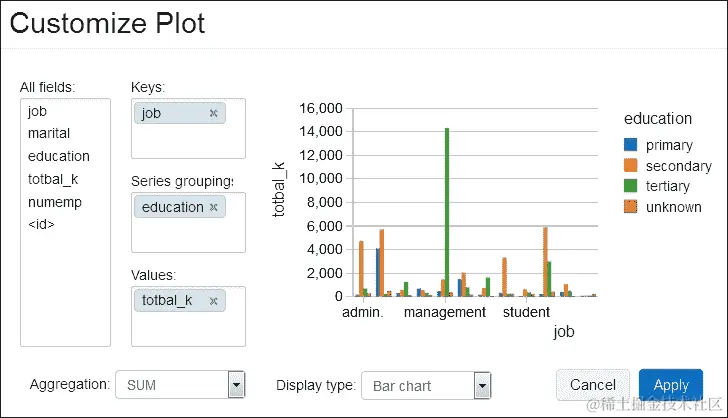This screenshot has height=418, width=728.
Task: Click the unknown legend swatch
Action: point(630,206)
